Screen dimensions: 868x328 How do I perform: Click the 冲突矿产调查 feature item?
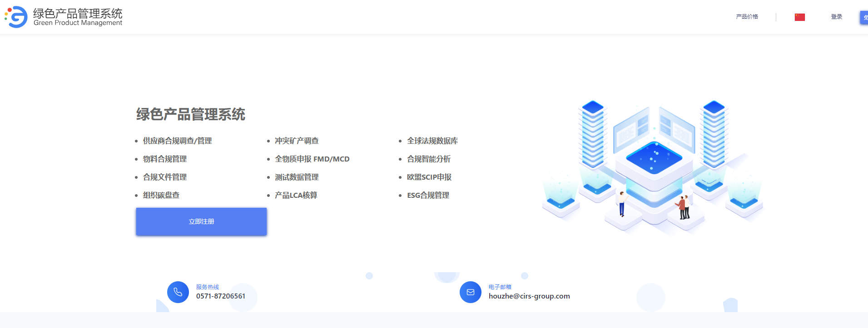(x=297, y=141)
